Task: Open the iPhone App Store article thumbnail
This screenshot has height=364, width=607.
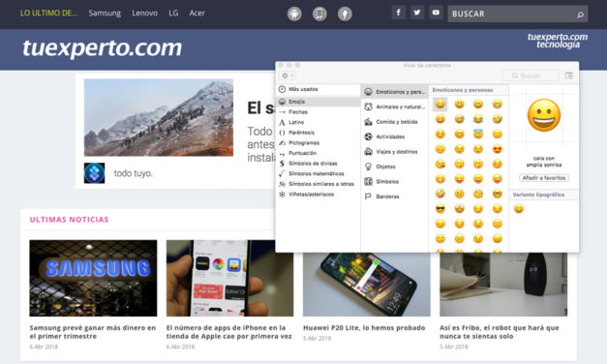Action: (x=230, y=278)
